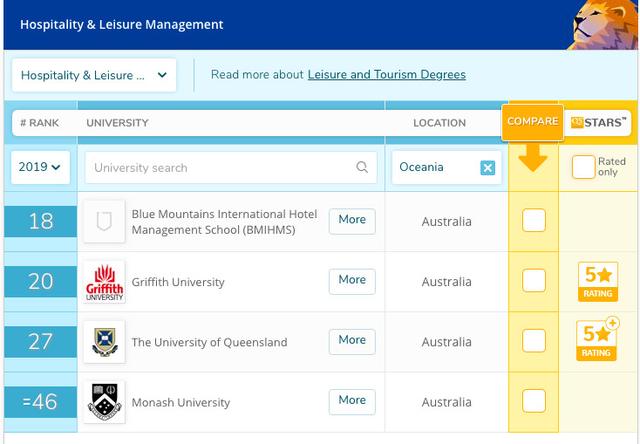Tick compare box for Blue Mountains school
The image size is (640, 444).
coord(533,220)
